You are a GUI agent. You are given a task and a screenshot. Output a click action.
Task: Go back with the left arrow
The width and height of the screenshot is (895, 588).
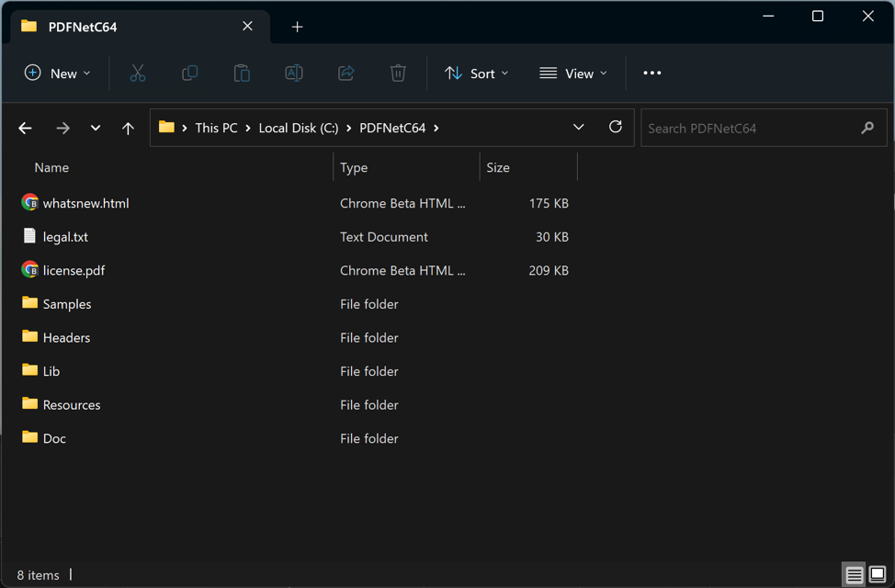(x=25, y=128)
